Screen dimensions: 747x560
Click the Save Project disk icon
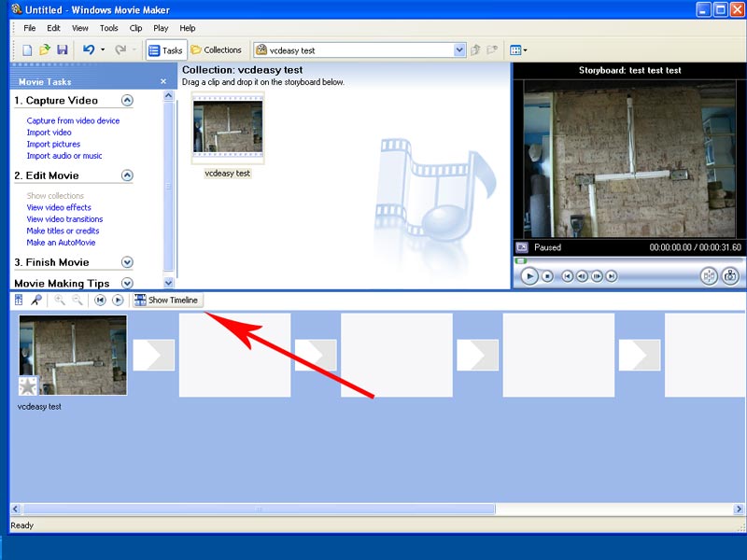coord(63,50)
